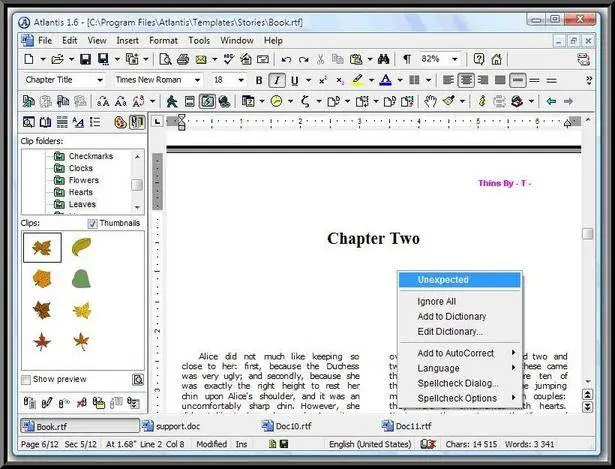Screen dimensions: 615x469
Task: Open the Insert menu
Action: (127, 40)
